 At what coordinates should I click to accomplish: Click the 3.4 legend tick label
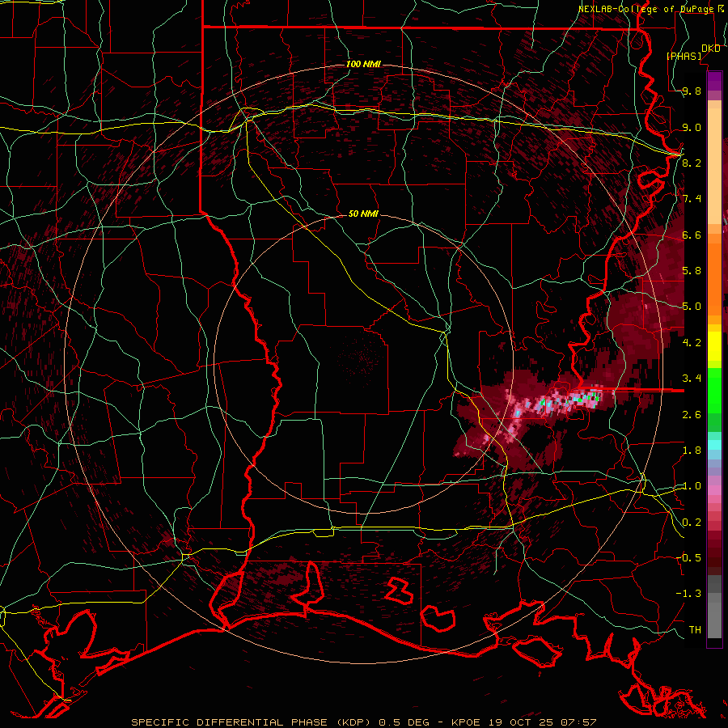(x=692, y=379)
